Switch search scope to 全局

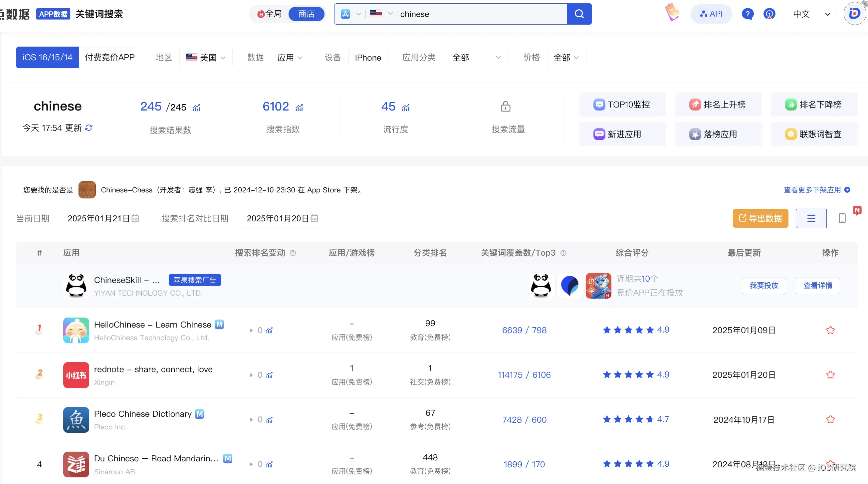pyautogui.click(x=269, y=14)
